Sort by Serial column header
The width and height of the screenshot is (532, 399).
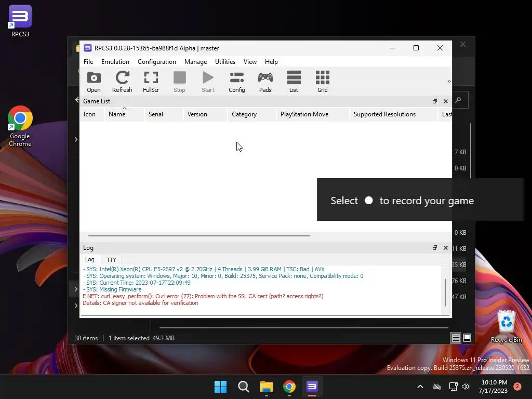[x=164, y=114]
